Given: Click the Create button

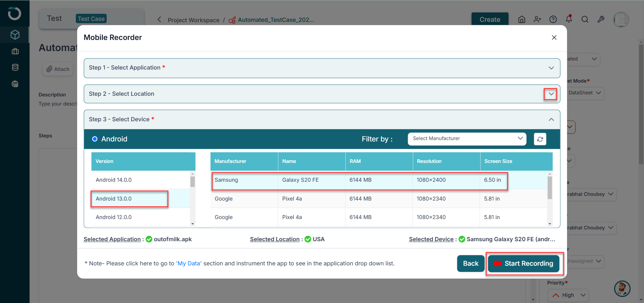Looking at the screenshot, I should tap(490, 19).
